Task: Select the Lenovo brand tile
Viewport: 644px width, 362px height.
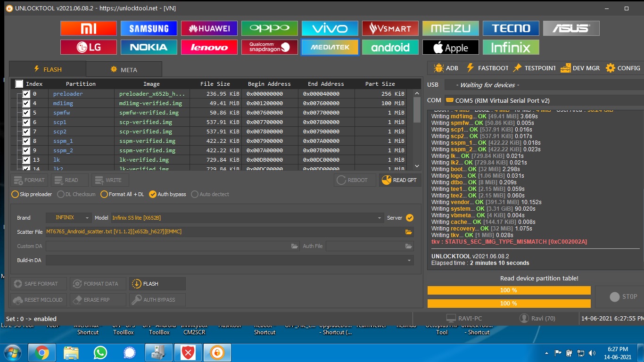Action: tap(209, 47)
